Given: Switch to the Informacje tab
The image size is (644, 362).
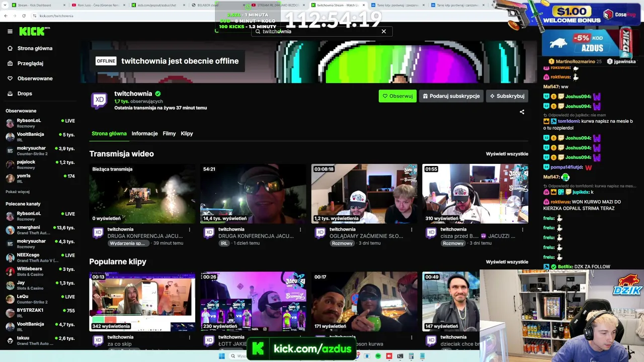Looking at the screenshot, I should [145, 134].
